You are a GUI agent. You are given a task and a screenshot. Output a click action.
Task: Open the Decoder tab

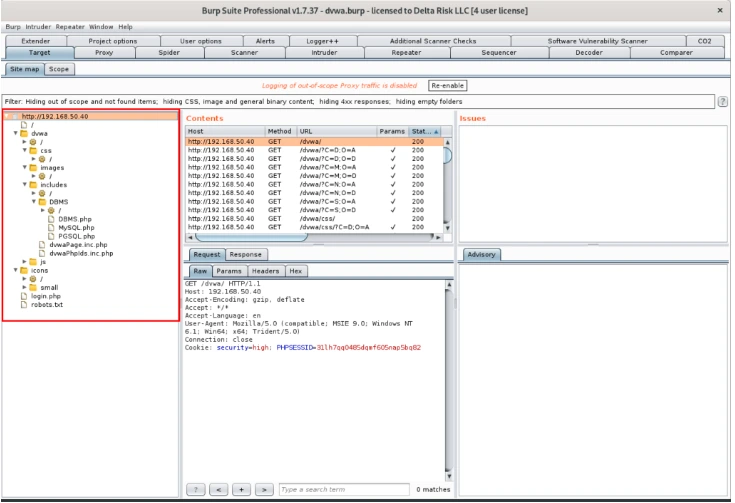point(589,53)
